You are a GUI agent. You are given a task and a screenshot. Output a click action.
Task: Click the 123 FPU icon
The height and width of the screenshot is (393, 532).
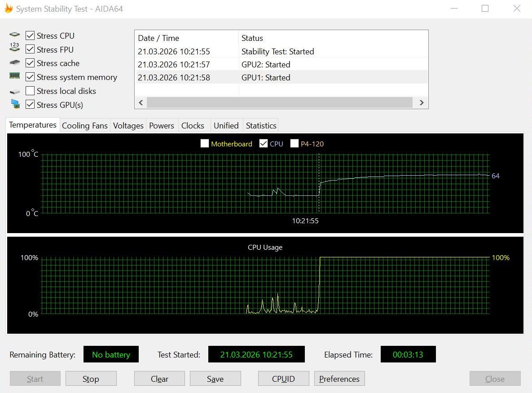pyautogui.click(x=14, y=47)
